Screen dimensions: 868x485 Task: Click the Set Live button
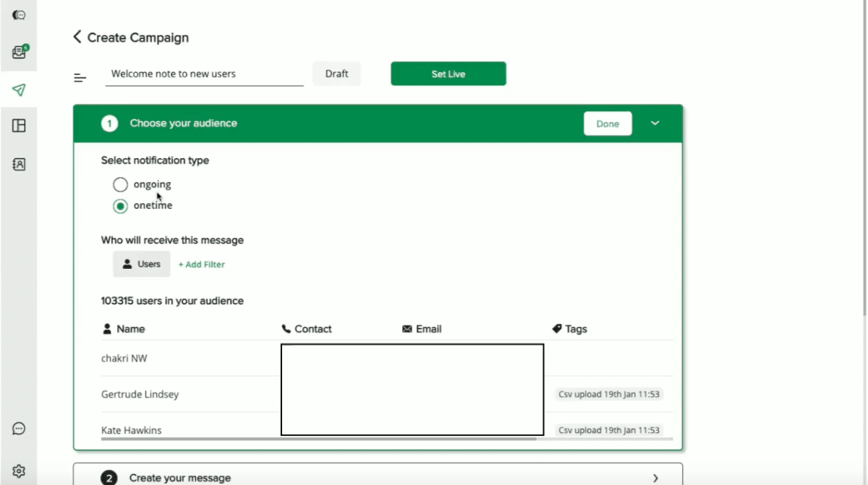(448, 74)
